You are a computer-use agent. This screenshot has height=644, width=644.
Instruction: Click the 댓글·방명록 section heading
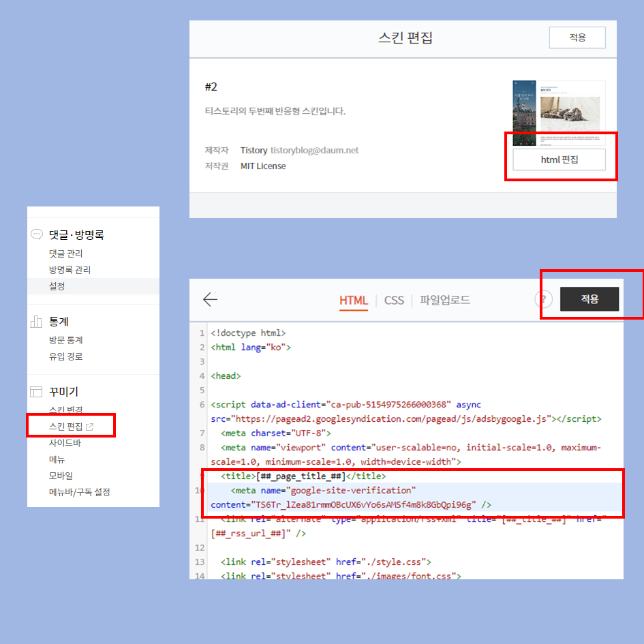[76, 234]
